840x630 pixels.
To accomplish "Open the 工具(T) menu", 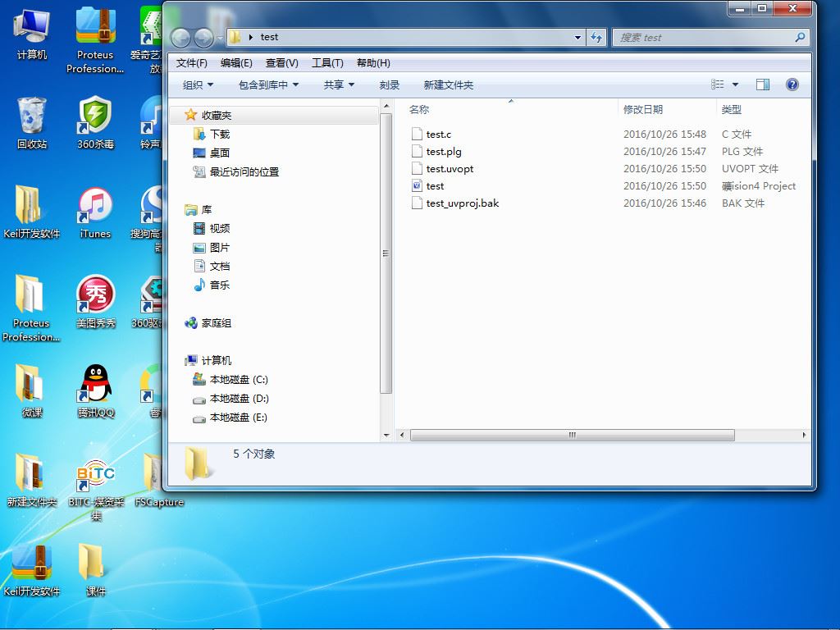I will [x=327, y=62].
